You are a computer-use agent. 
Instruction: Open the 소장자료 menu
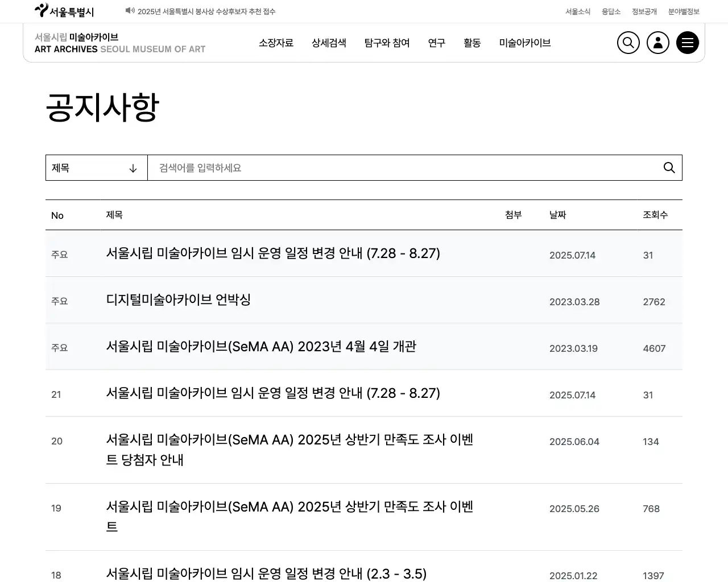276,43
